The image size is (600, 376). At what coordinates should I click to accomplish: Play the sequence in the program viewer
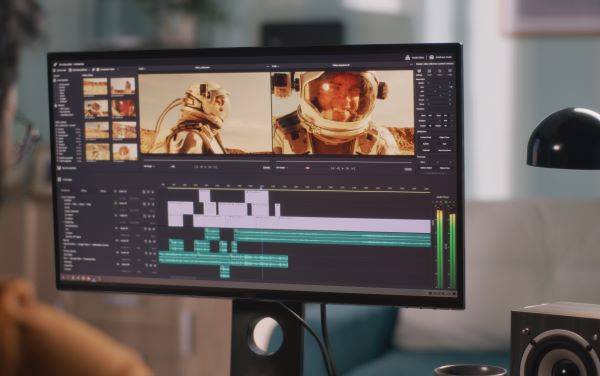[343, 168]
